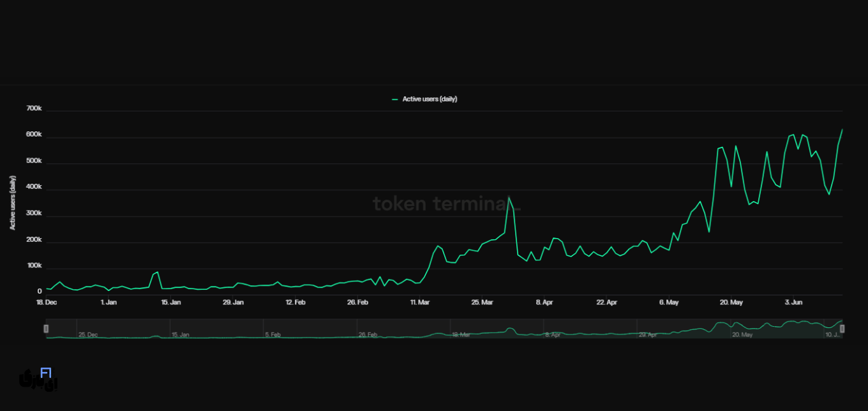868x411 pixels.
Task: Click the 18. Dec x-axis label
Action: click(x=47, y=302)
